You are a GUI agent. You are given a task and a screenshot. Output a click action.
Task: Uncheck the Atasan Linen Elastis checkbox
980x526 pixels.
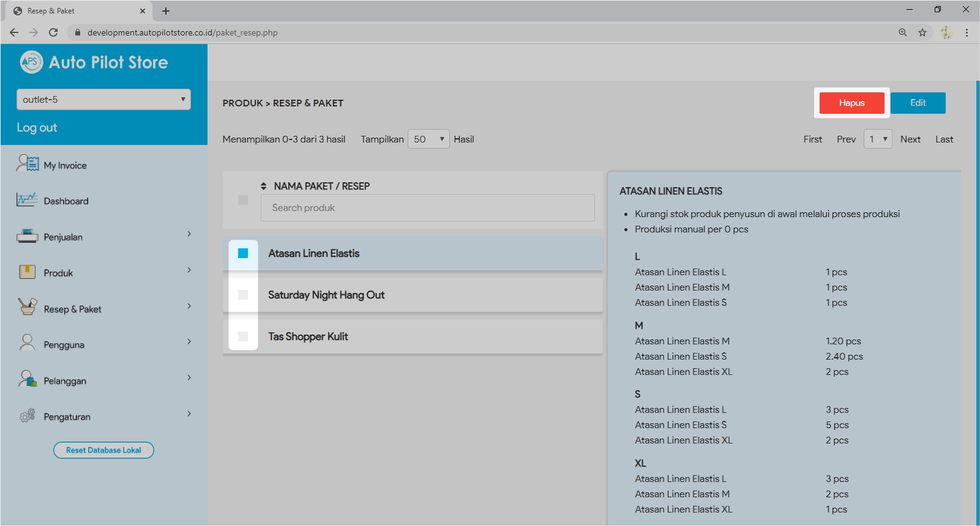click(243, 253)
